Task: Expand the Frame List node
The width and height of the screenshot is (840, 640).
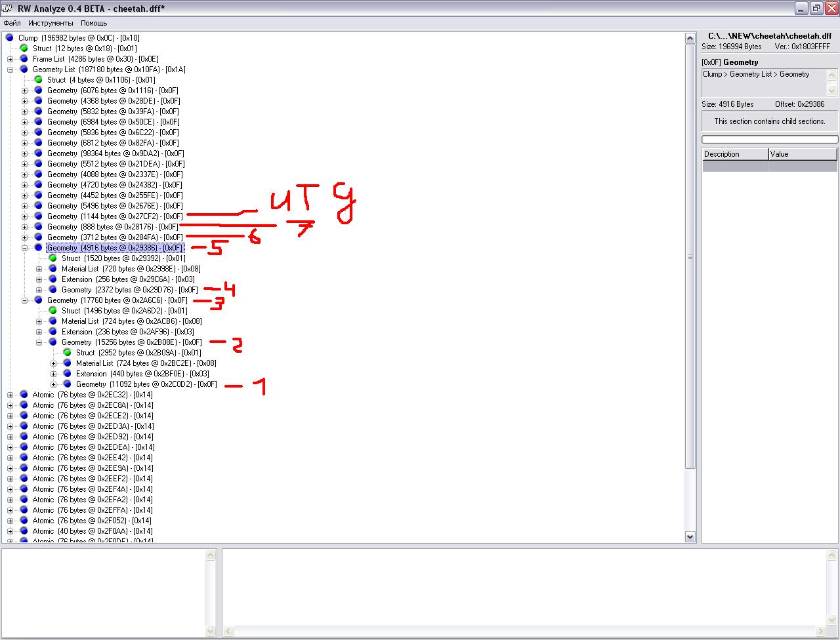Action: click(10, 59)
